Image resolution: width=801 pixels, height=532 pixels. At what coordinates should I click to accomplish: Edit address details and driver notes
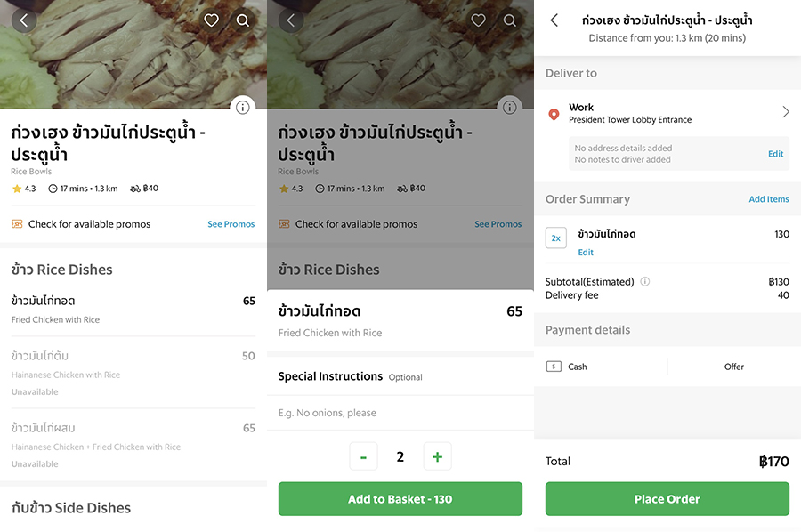775,154
